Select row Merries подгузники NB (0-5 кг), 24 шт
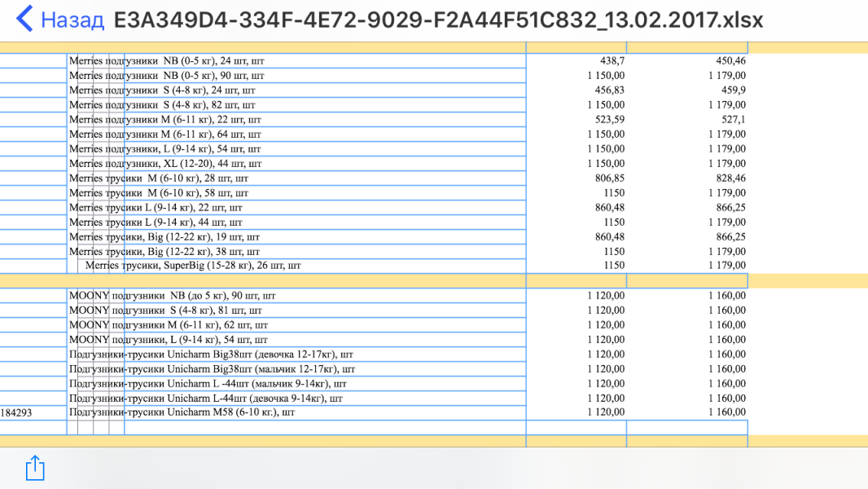Viewport: 868px width, 489px height. [167, 61]
